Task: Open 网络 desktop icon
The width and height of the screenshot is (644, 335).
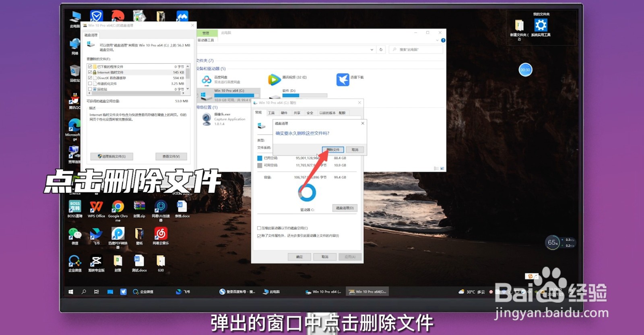Action: pyautogui.click(x=75, y=47)
